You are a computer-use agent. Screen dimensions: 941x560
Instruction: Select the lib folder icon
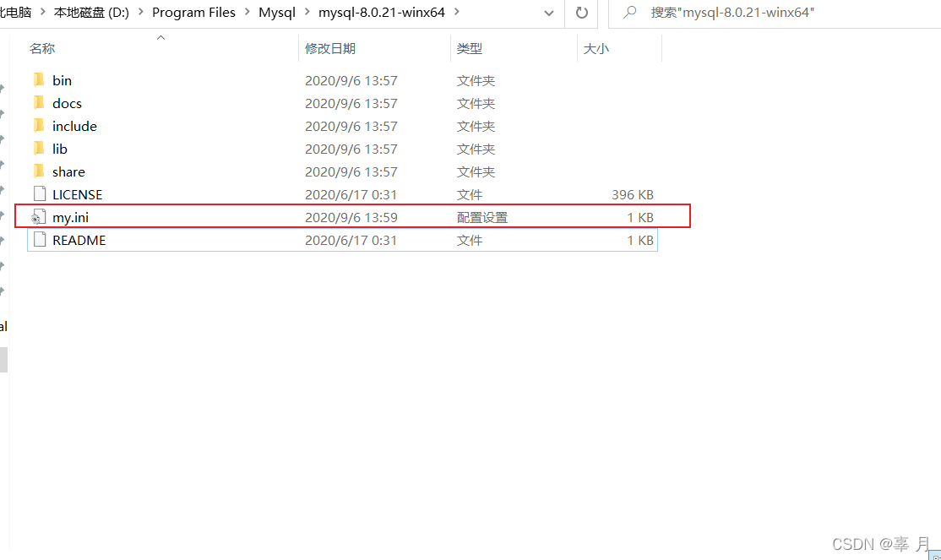(x=39, y=149)
